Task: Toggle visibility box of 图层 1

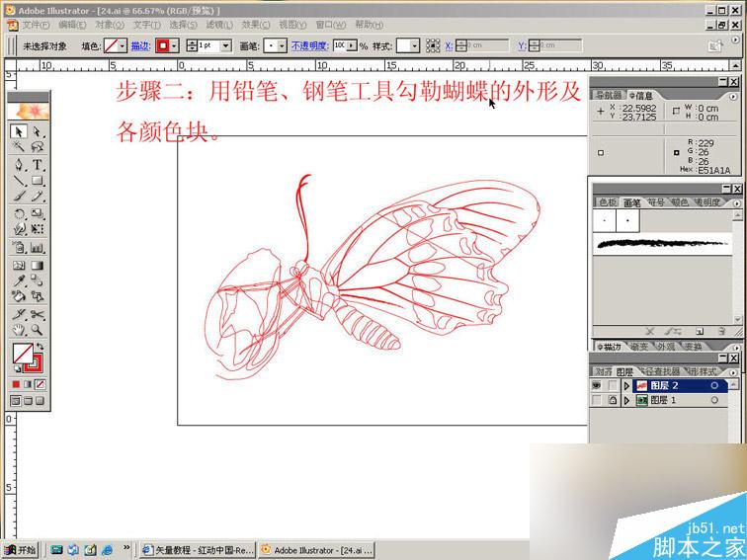Action: (597, 400)
